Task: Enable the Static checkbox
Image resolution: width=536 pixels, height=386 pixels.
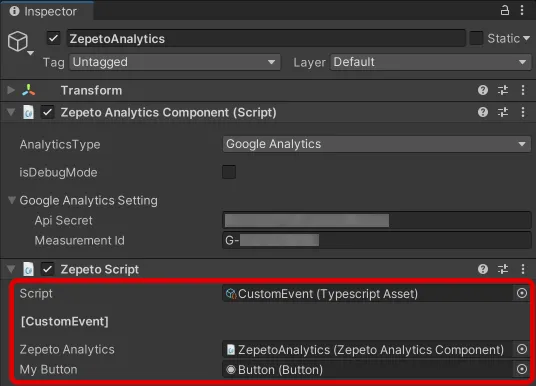Action: 476,38
